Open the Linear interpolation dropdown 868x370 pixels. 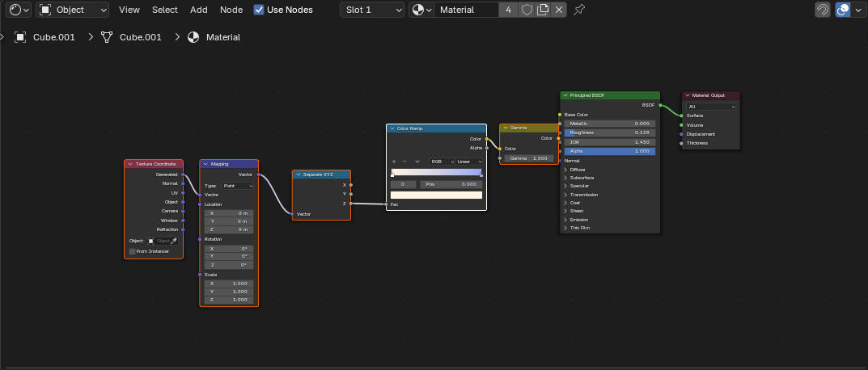[469, 162]
